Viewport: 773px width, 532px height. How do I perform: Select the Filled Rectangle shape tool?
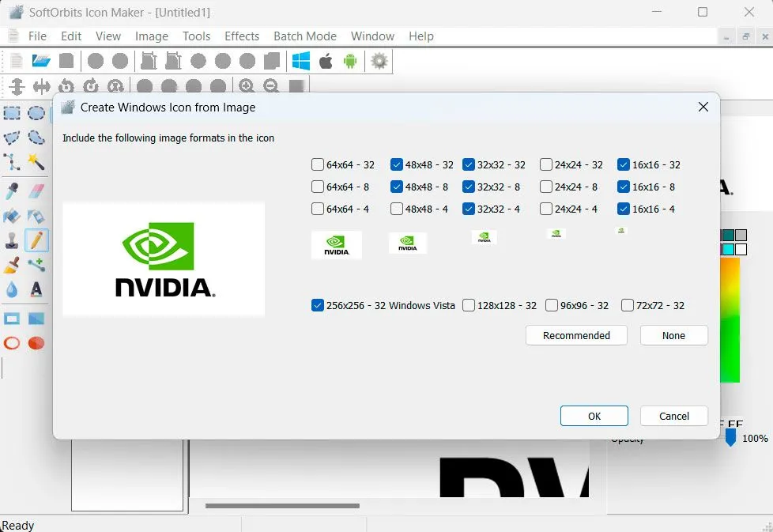click(x=36, y=319)
